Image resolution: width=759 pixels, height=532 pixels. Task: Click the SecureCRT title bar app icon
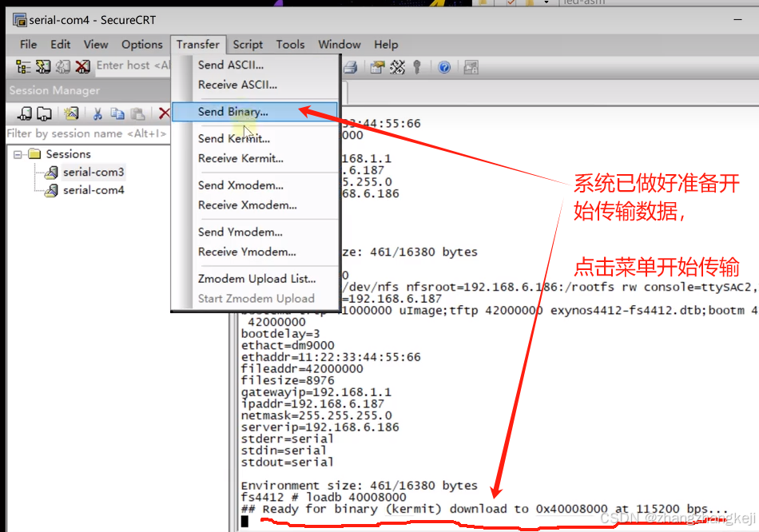tap(20, 20)
